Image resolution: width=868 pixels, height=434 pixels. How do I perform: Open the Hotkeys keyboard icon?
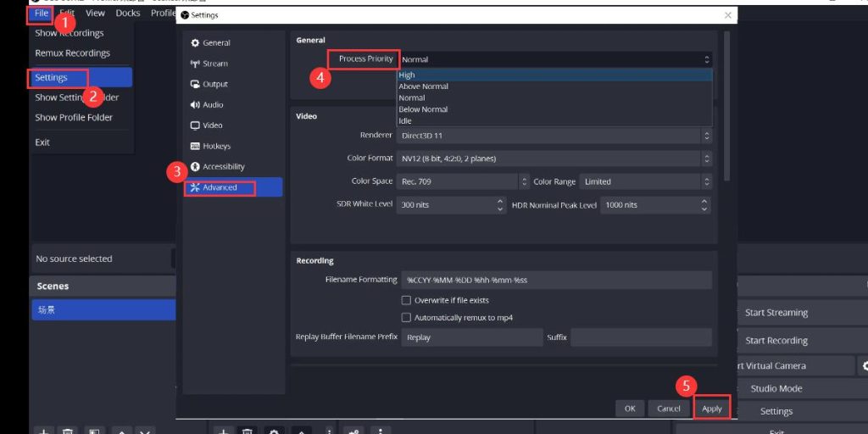pos(195,147)
